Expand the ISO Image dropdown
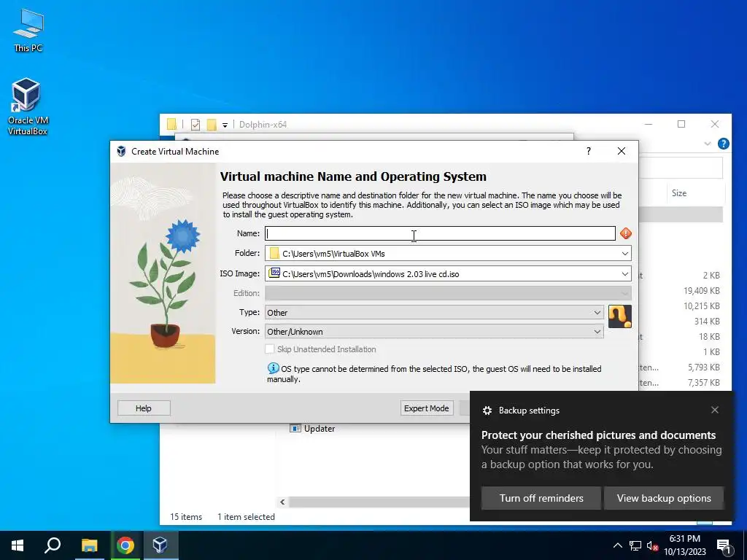747x560 pixels. tap(624, 274)
